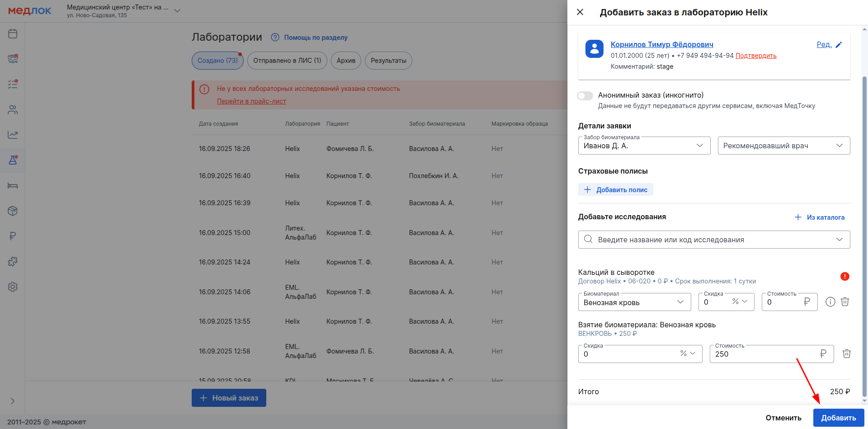868x429 pixels.
Task: Enable the Анонимный заказ toggle
Action: tap(585, 95)
